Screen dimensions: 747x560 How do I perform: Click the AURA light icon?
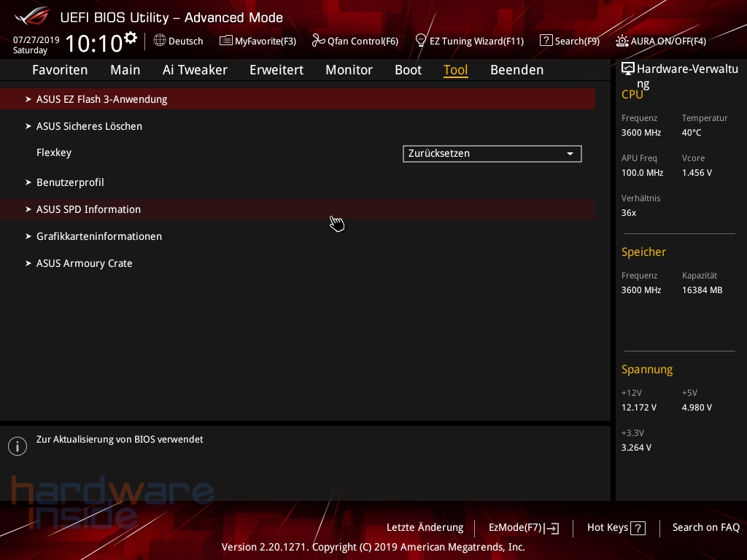click(622, 41)
